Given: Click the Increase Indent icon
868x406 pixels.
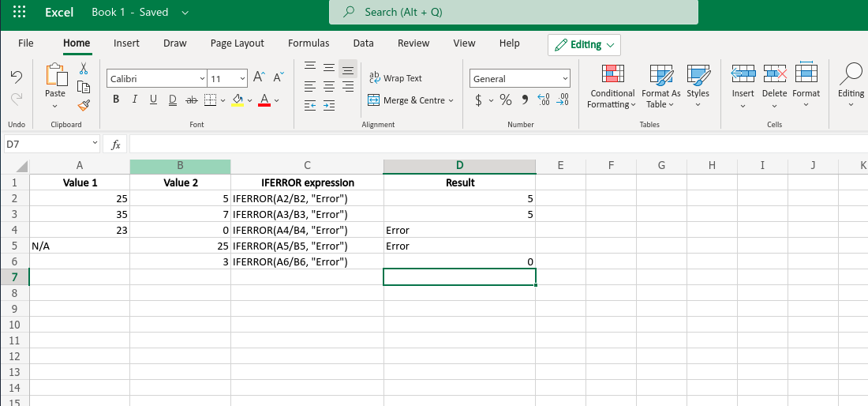Looking at the screenshot, I should [328, 104].
